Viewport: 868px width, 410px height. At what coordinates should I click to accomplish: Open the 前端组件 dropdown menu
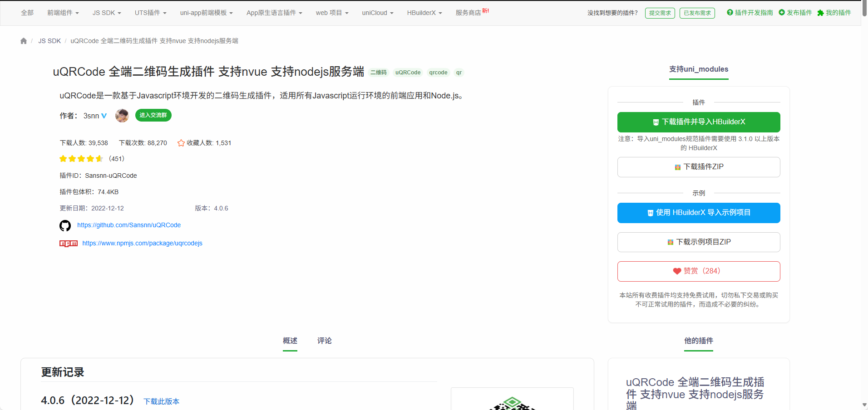pyautogui.click(x=63, y=13)
